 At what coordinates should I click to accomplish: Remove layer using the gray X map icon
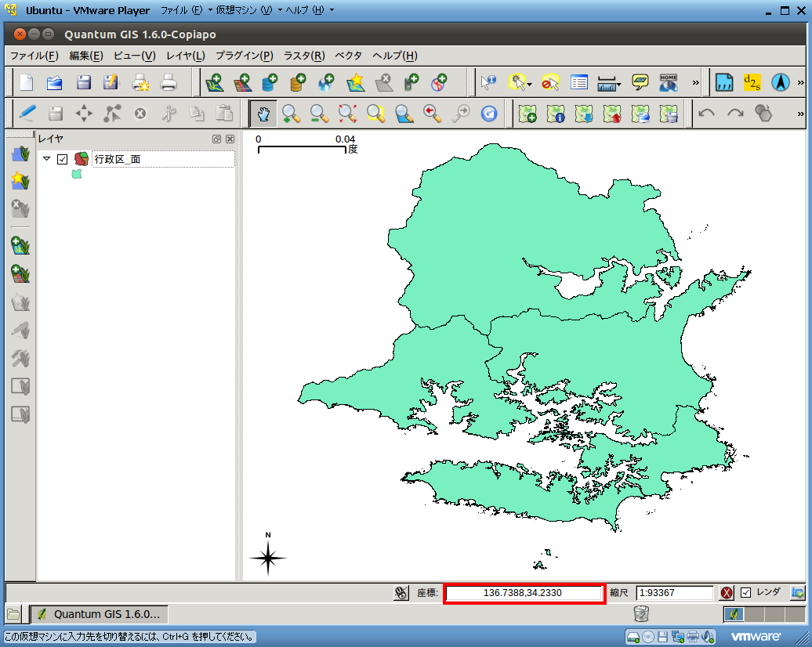click(384, 82)
